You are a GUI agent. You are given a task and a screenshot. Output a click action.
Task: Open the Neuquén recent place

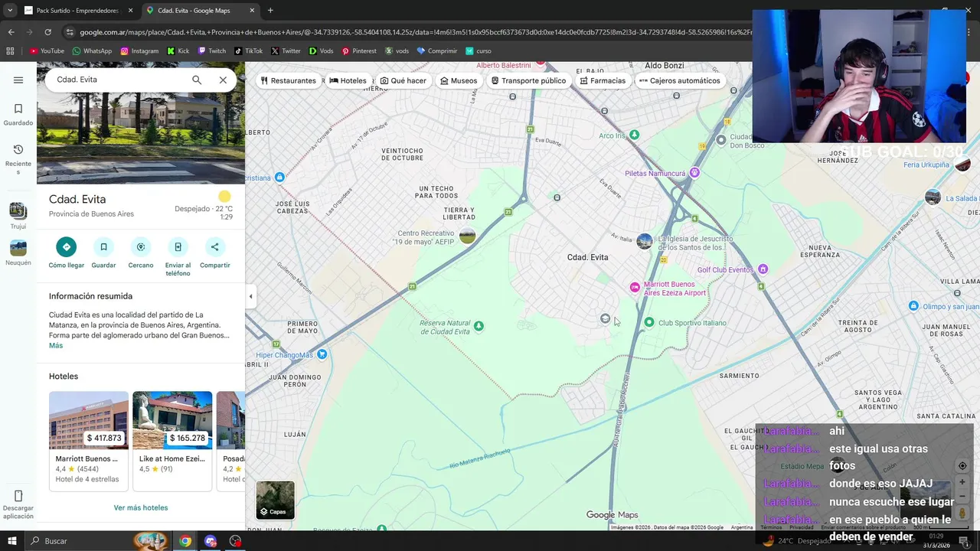click(x=18, y=253)
